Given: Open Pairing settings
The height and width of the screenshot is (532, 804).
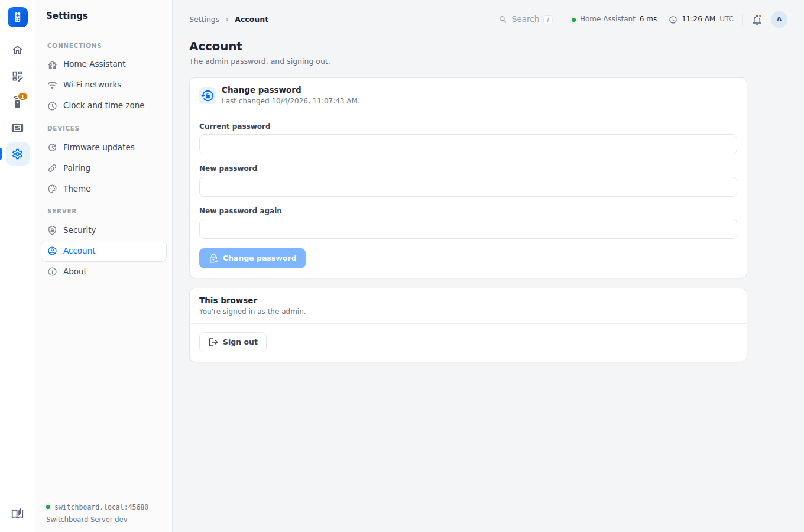Looking at the screenshot, I should 103,168.
